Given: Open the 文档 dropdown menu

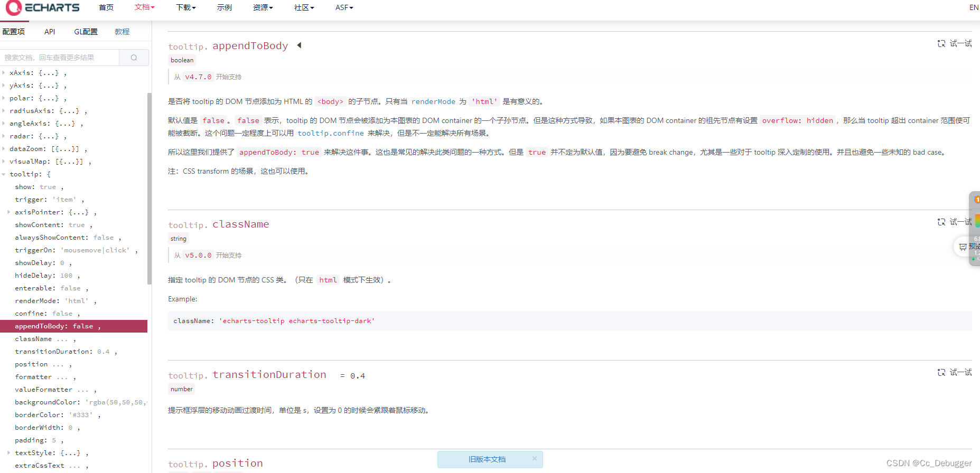Looking at the screenshot, I should coord(145,7).
